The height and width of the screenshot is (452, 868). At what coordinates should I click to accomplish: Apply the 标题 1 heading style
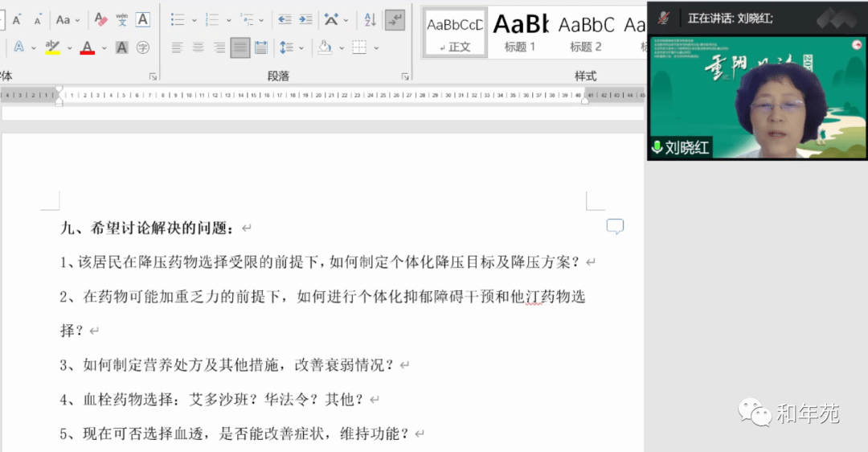520,32
